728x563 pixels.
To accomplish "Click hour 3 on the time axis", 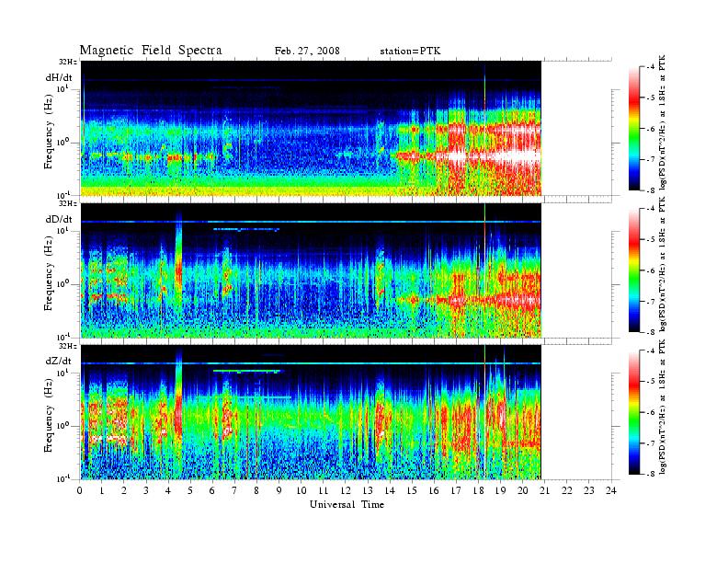I will tap(146, 491).
